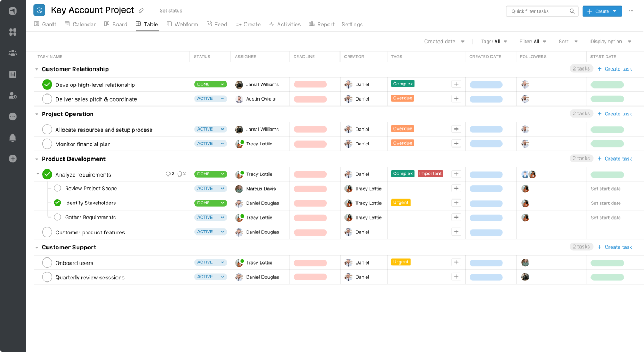Click 'Create task' in Customer Support section
Screen dimensions: 644x352
pos(614,247)
